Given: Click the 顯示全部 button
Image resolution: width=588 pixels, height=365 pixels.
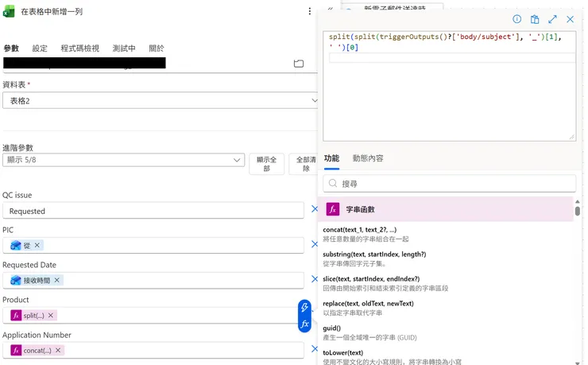Looking at the screenshot, I should pos(267,164).
